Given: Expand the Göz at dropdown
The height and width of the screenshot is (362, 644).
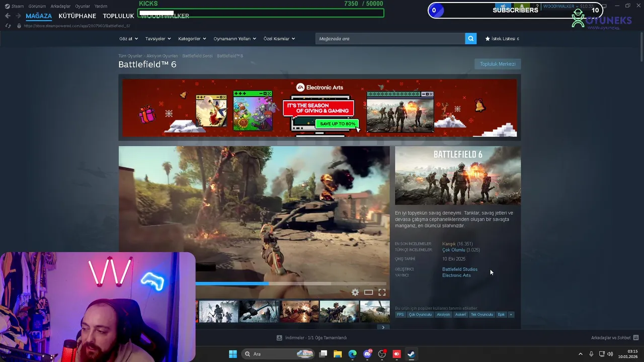Looking at the screenshot, I should [128, 39].
